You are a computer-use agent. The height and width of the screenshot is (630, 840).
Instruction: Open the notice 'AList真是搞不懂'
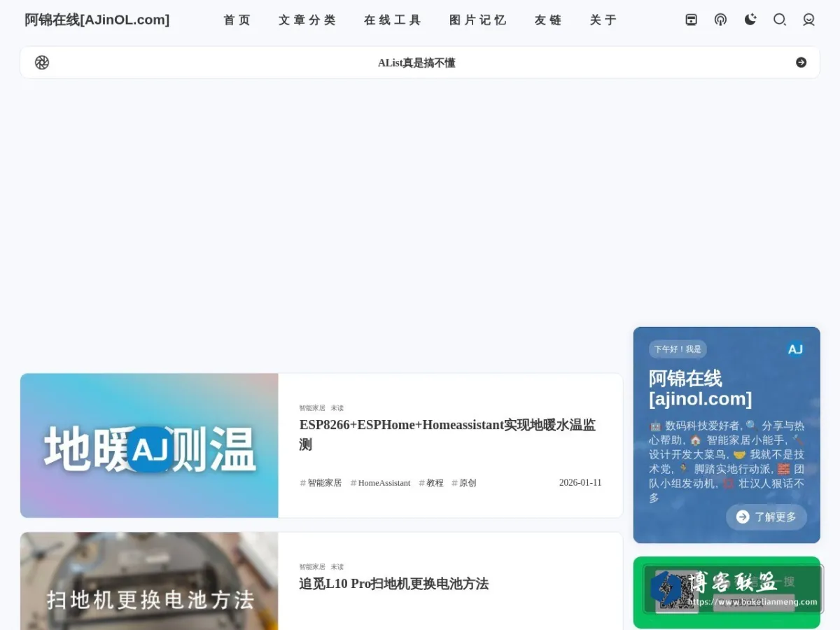pyautogui.click(x=416, y=63)
